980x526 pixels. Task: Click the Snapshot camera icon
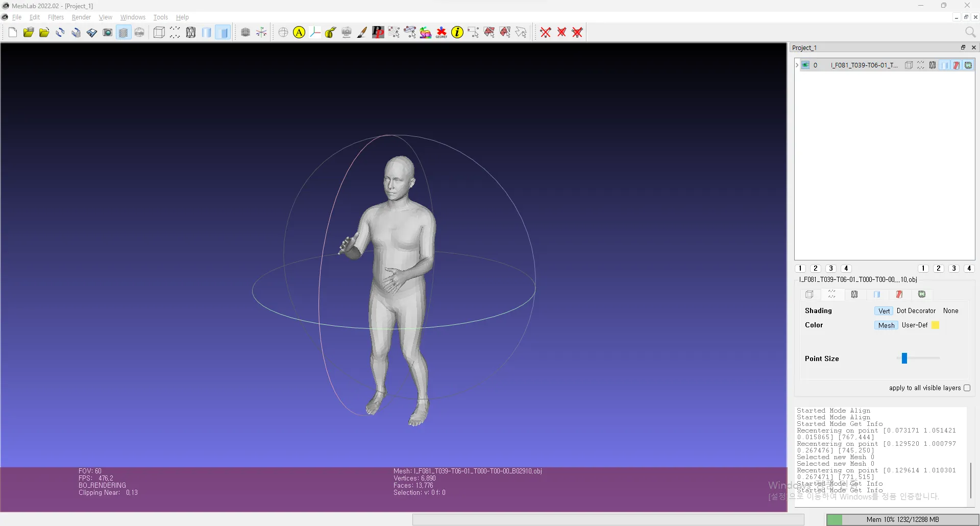(x=107, y=33)
